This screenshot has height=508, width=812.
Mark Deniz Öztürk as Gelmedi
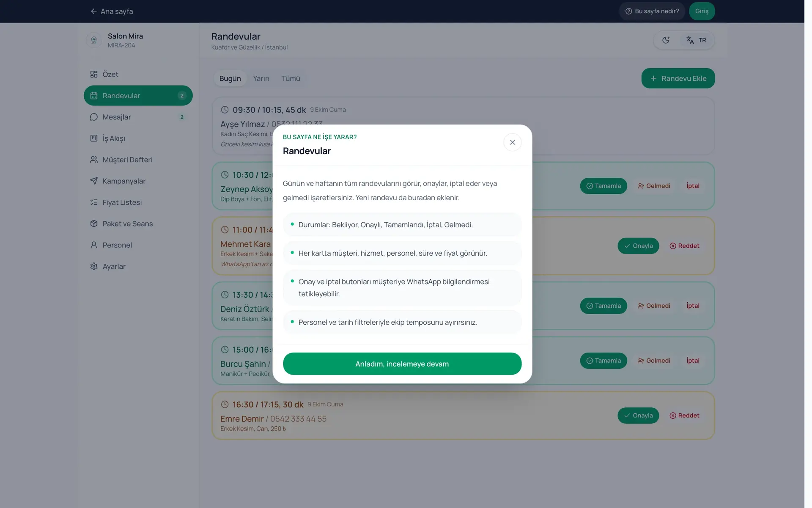tap(654, 306)
